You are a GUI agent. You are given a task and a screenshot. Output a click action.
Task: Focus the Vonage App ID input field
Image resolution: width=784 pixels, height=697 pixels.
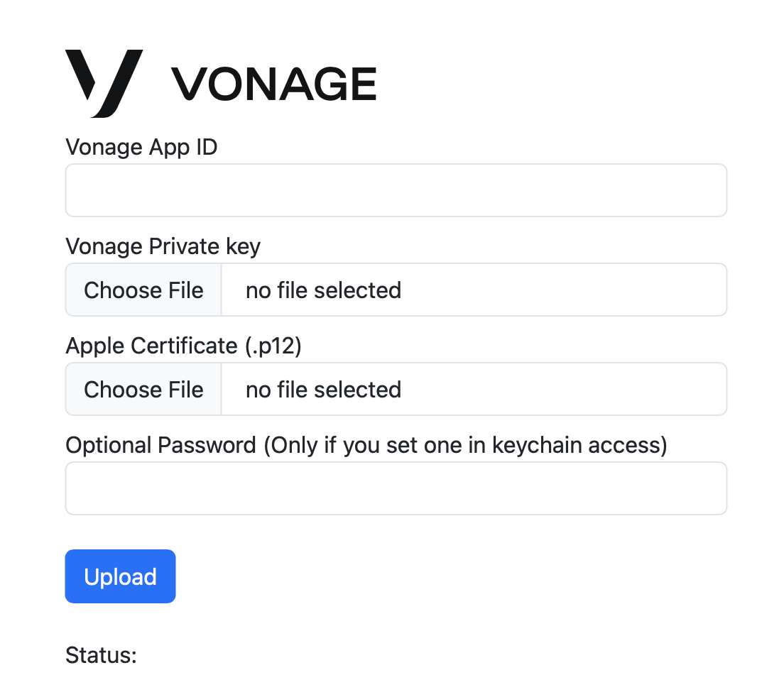coord(396,190)
